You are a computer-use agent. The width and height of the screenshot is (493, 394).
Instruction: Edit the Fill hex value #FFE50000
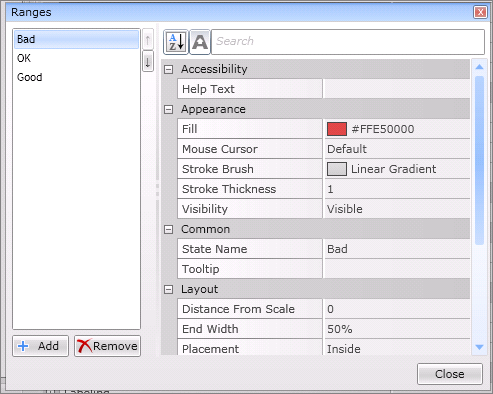point(383,129)
